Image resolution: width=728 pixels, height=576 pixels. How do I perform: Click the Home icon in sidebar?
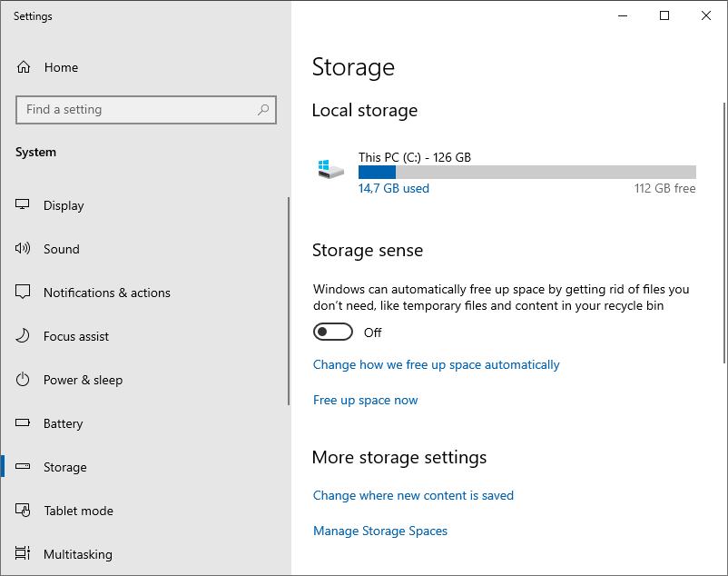coord(24,67)
